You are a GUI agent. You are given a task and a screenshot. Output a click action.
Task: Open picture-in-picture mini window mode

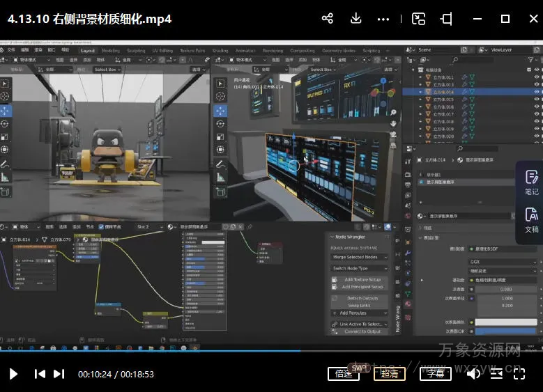pyautogui.click(x=418, y=19)
